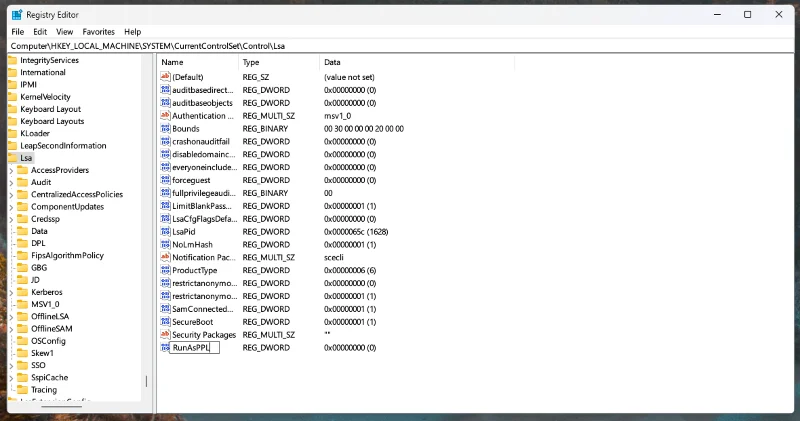Expand the OfflineSAM key
This screenshot has height=421, width=800.
[11, 328]
